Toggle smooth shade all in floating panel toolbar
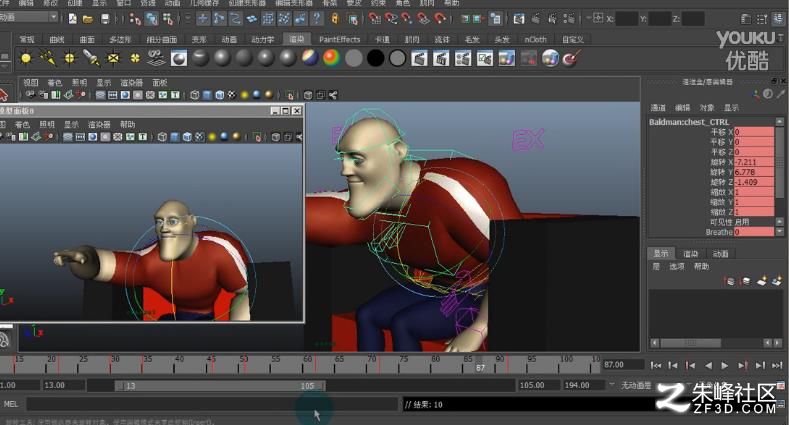This screenshot has width=789, height=425. 175,137
